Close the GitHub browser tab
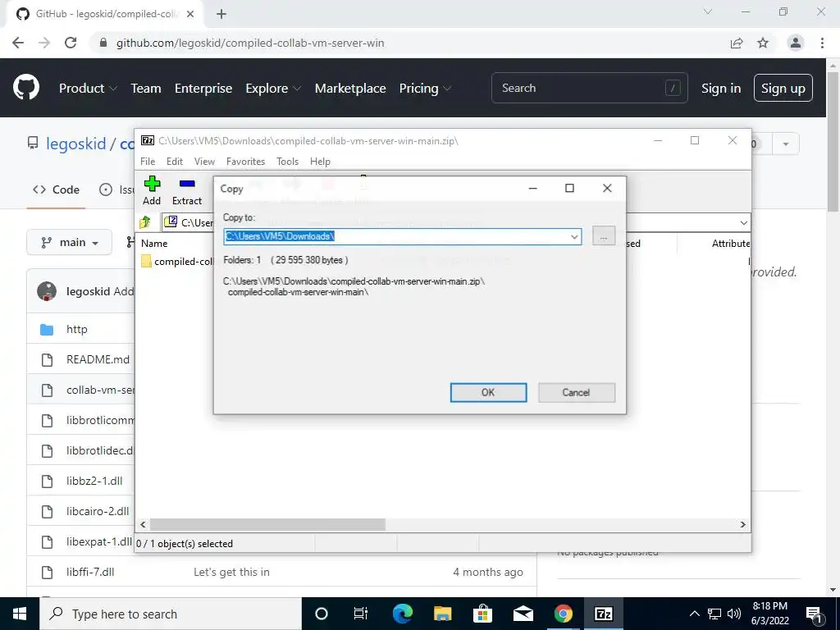This screenshot has height=630, width=840. (190, 14)
